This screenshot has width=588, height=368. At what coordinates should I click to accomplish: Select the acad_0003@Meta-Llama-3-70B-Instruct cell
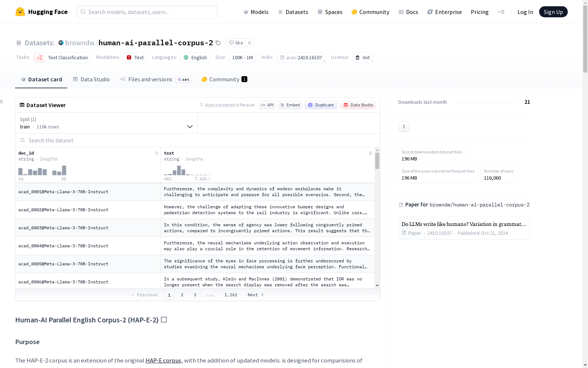coord(88,228)
